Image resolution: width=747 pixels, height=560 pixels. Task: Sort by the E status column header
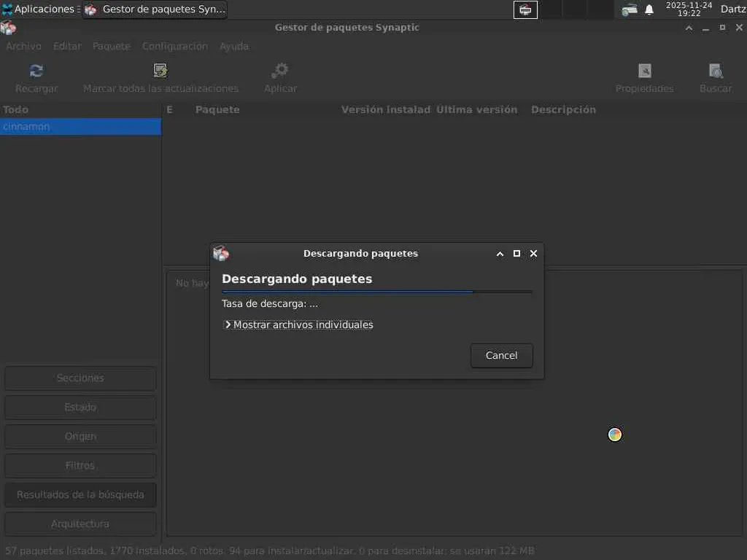coord(169,109)
